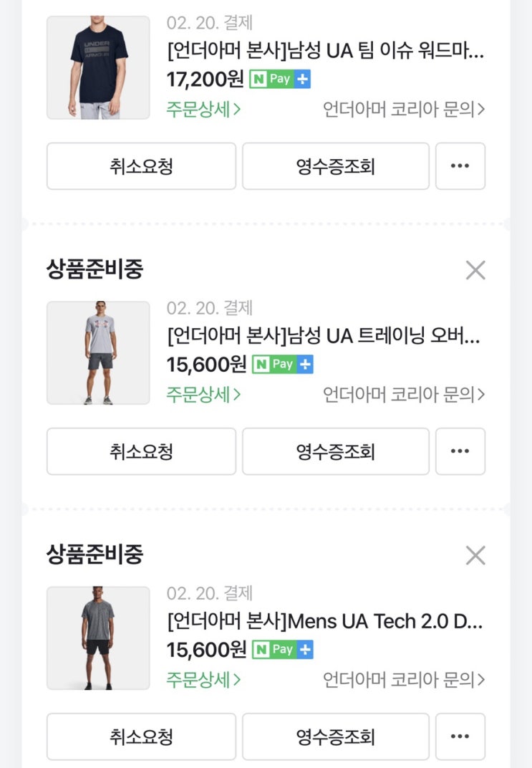Open more options for Mens UA Tech order
This screenshot has width=532, height=768.
click(x=460, y=736)
